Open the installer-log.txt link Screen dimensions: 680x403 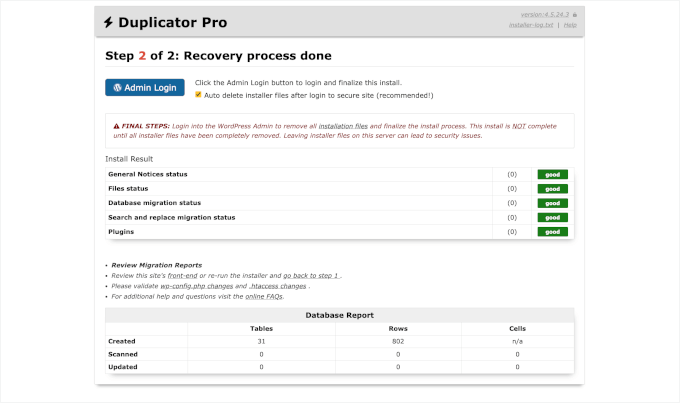(529, 27)
